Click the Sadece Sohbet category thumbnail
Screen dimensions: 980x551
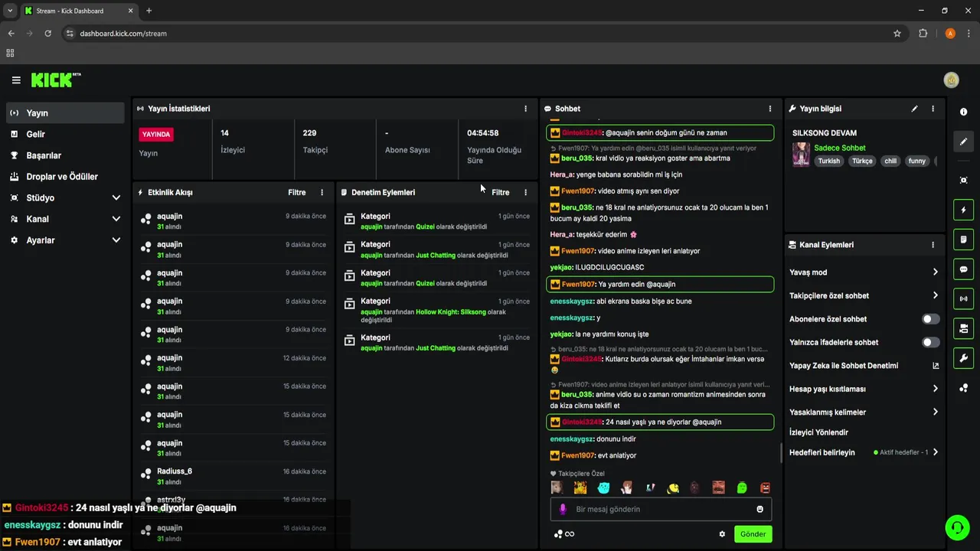[801, 154]
